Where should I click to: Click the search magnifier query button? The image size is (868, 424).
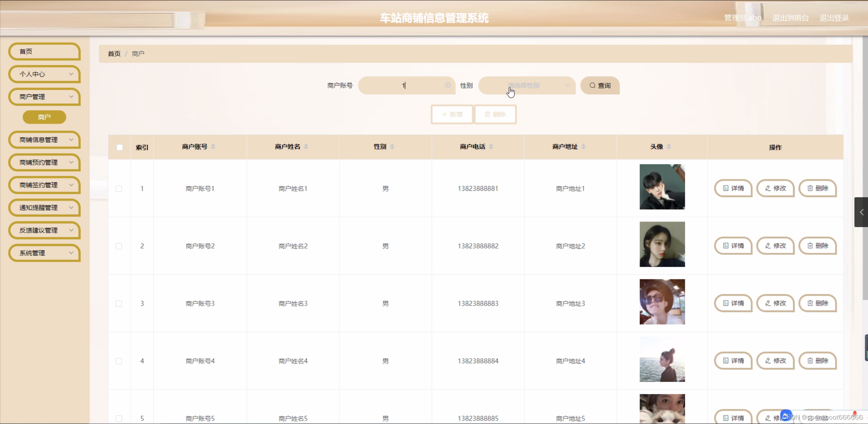pos(600,85)
